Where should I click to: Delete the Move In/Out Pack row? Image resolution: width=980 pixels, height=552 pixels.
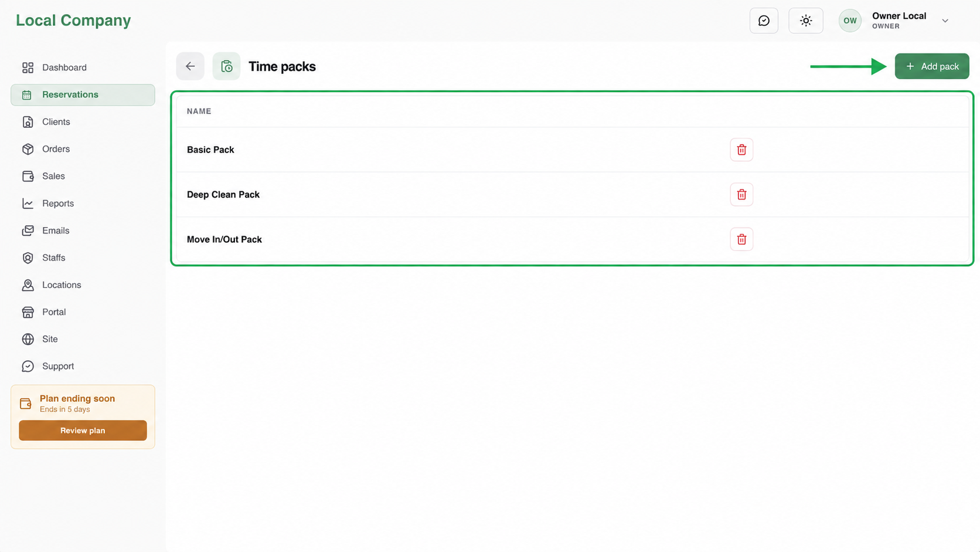pyautogui.click(x=741, y=239)
